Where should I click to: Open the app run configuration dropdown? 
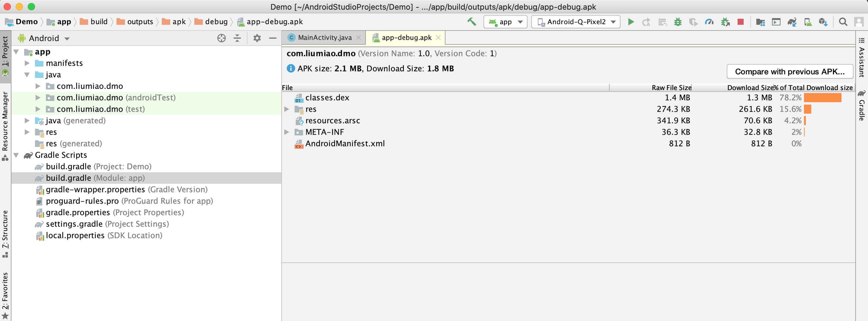506,22
